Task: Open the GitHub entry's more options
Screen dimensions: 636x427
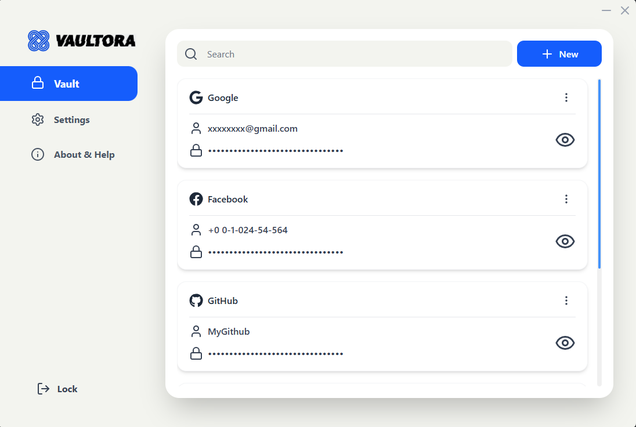Action: 566,301
